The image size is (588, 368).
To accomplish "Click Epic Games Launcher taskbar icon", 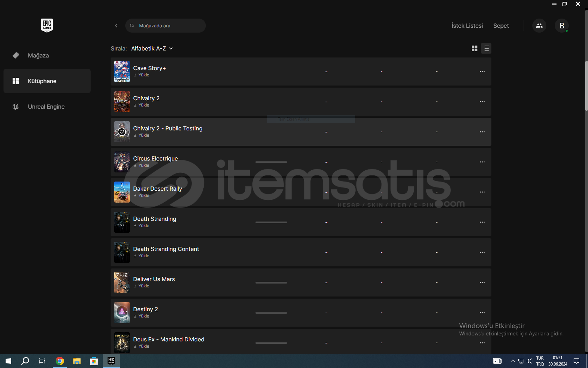I will tap(111, 361).
